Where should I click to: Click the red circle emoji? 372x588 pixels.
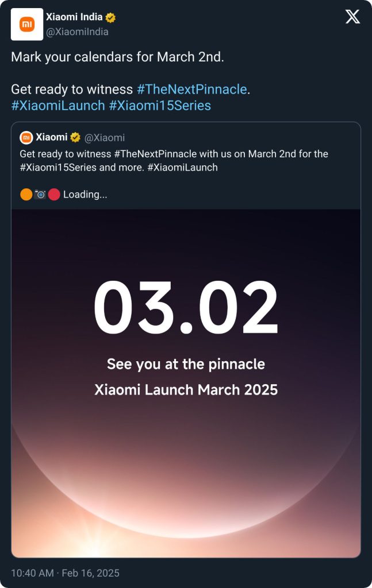tap(54, 195)
